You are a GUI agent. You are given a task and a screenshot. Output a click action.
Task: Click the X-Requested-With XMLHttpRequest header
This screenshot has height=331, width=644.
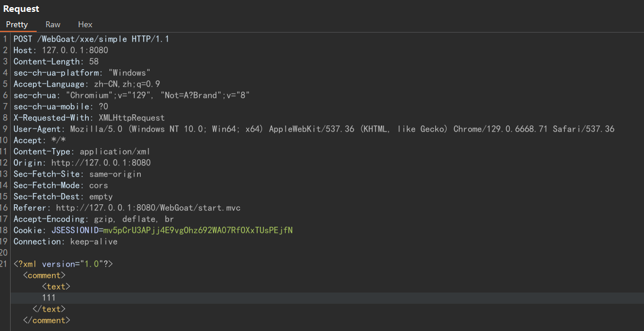(x=89, y=118)
